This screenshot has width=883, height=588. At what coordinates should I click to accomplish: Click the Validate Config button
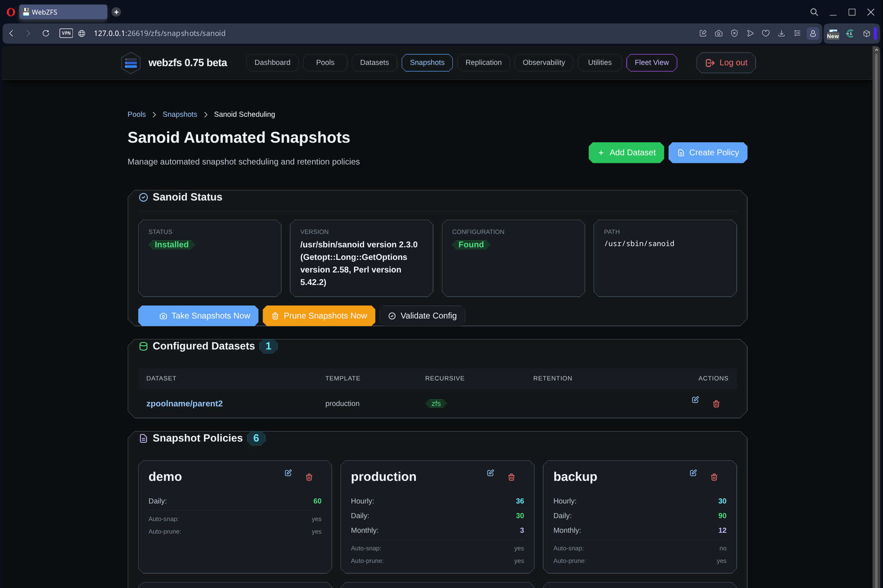pos(422,316)
